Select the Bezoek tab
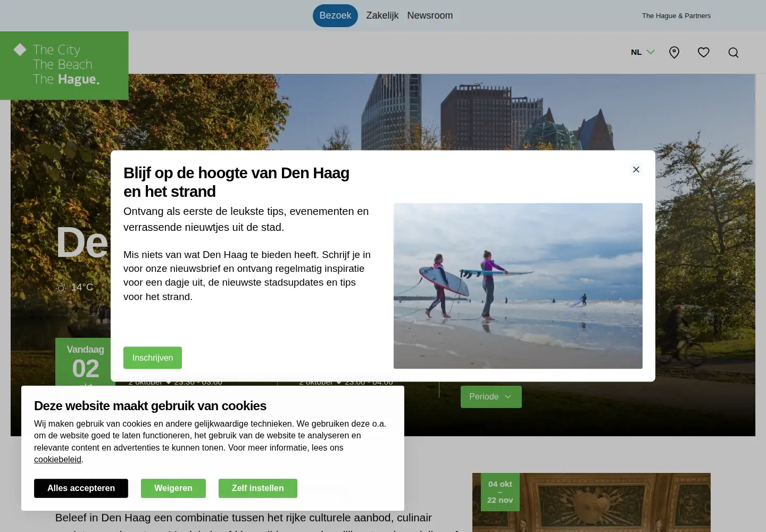Screen dimensions: 766x532 tap(335, 15)
